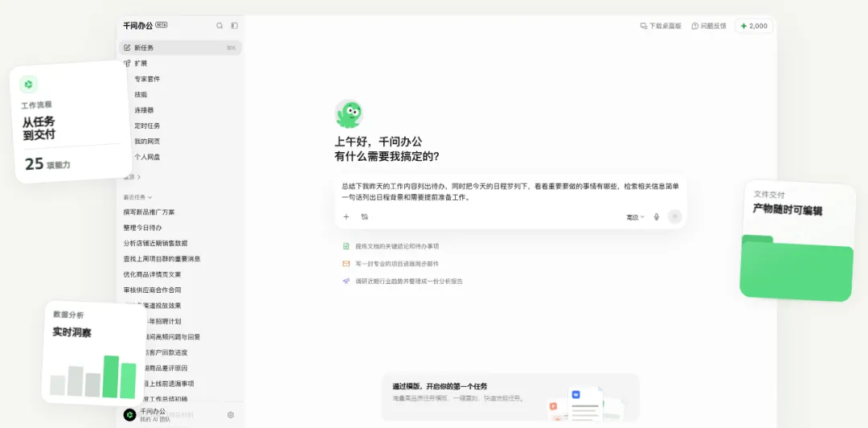
Task: Click the green logo on 工作流程 card
Action: pyautogui.click(x=28, y=84)
